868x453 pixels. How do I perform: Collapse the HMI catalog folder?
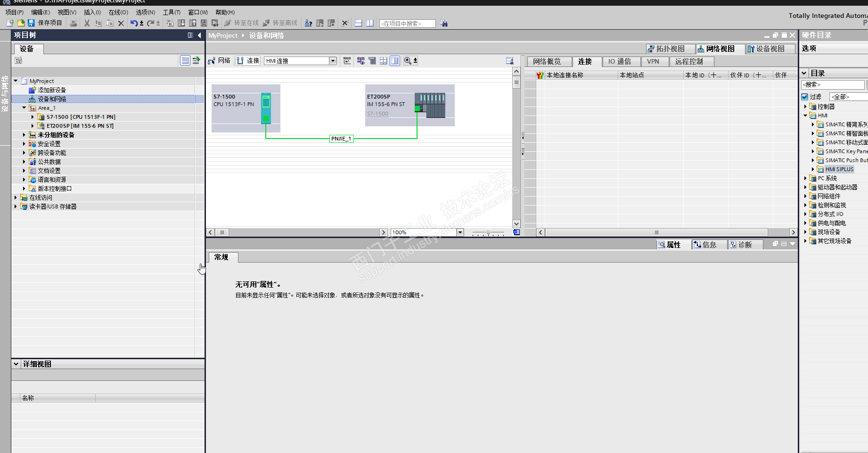click(x=805, y=115)
